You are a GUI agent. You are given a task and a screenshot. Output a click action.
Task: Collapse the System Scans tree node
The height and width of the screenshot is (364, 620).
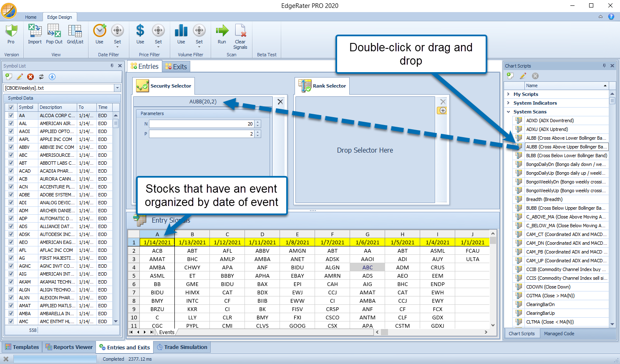(x=508, y=112)
